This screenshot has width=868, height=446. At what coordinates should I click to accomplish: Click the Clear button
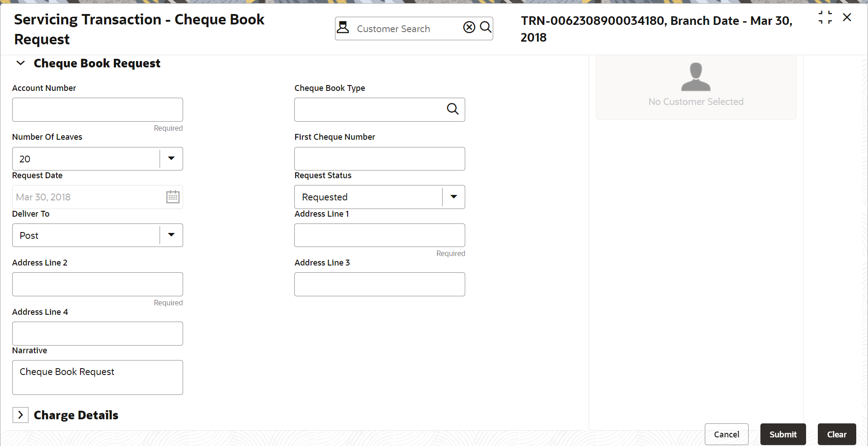pyautogui.click(x=837, y=434)
